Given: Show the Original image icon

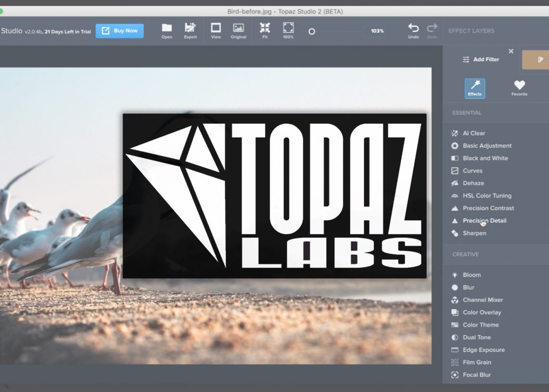Looking at the screenshot, I should click(x=238, y=28).
